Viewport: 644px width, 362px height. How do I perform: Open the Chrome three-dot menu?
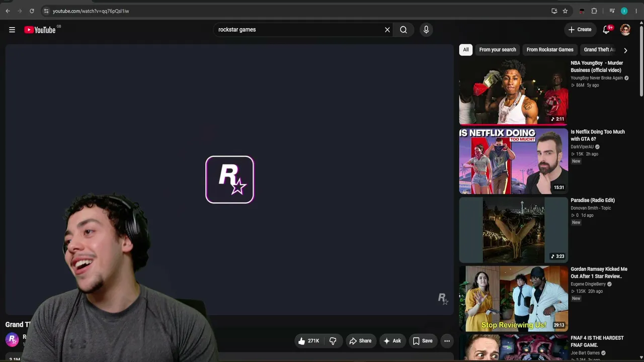(x=636, y=11)
